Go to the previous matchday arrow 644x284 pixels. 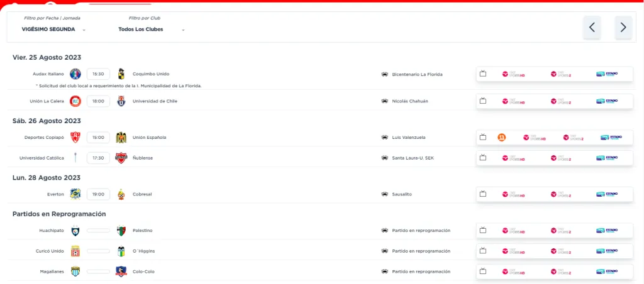click(x=592, y=28)
